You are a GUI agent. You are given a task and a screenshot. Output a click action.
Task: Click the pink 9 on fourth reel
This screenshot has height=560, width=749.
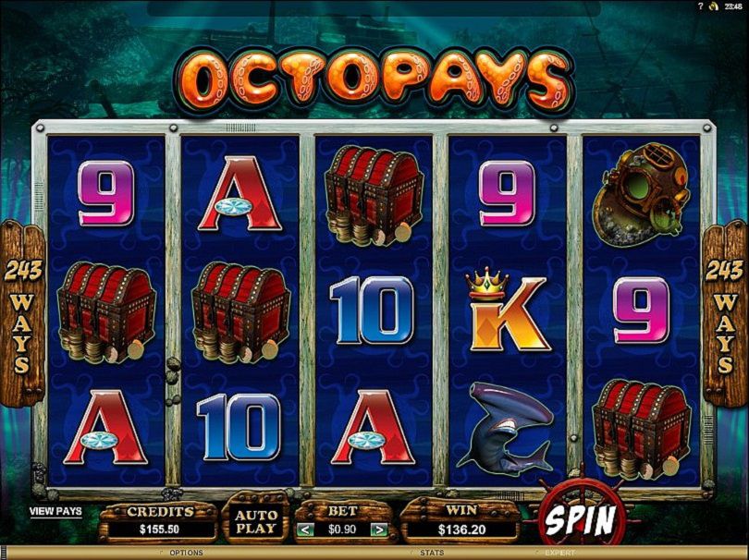click(508, 193)
